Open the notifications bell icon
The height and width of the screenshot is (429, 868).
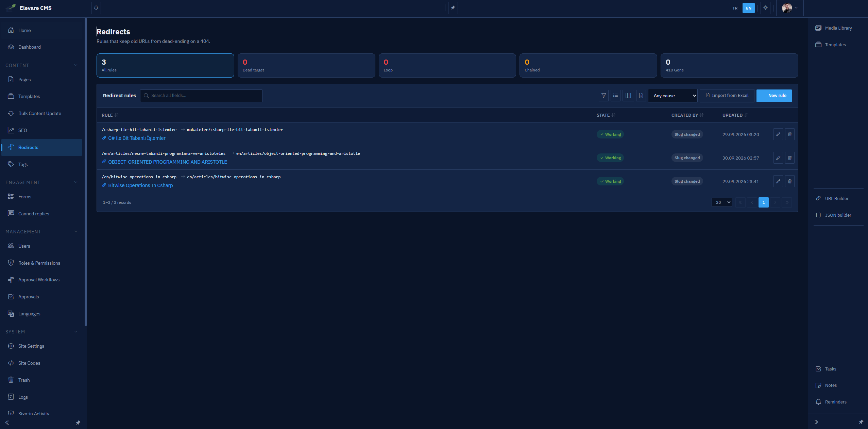[96, 8]
